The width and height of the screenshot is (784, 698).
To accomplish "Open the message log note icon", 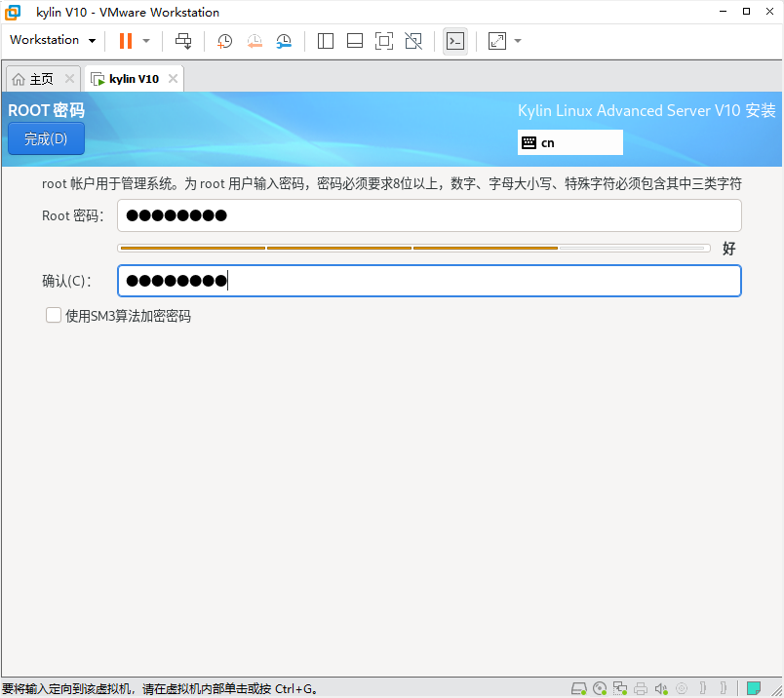I will pos(754,688).
